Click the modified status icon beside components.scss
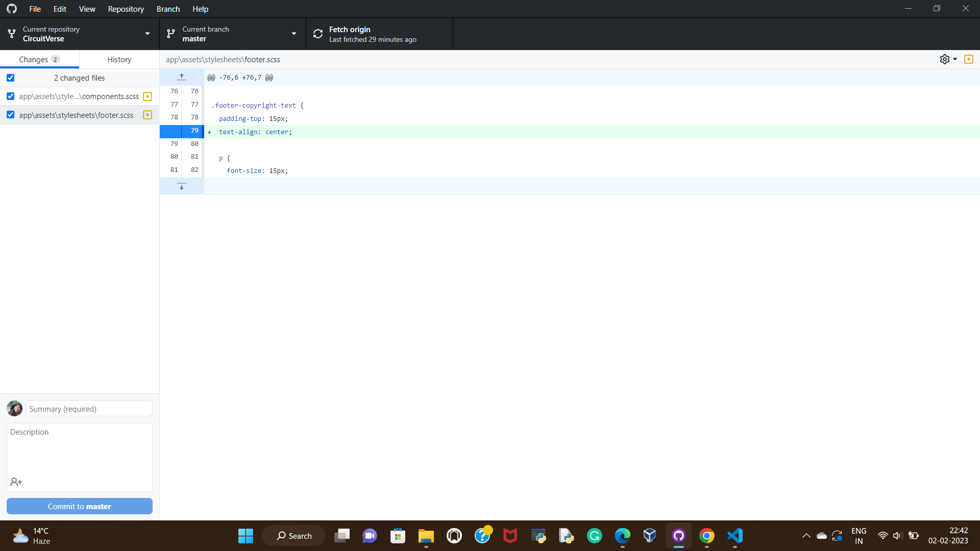The width and height of the screenshot is (980, 551). (147, 96)
